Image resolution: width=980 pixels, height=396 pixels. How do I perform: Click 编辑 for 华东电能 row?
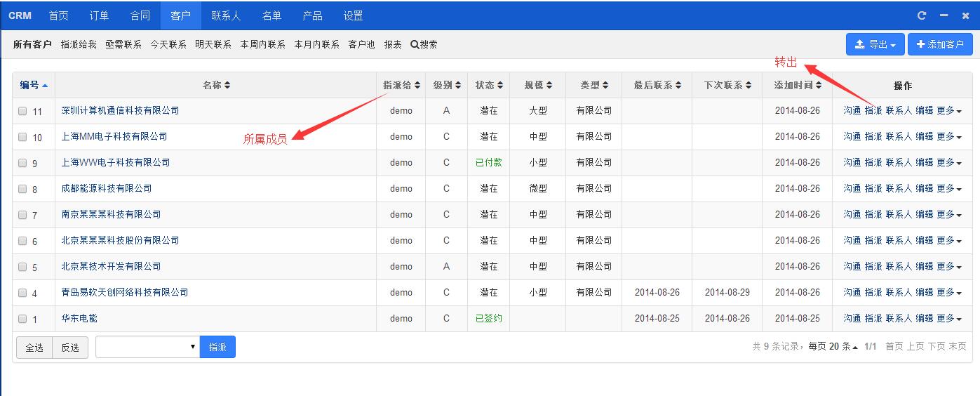[925, 318]
